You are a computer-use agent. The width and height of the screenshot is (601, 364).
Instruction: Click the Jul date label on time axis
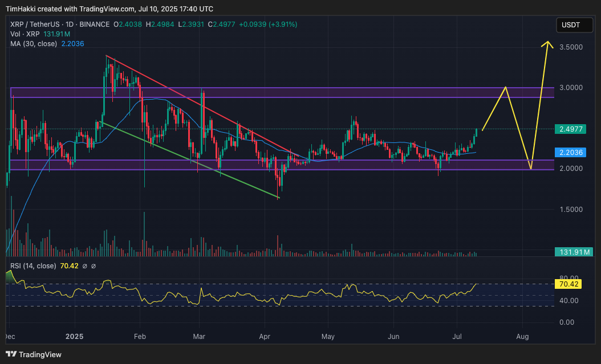(x=457, y=337)
